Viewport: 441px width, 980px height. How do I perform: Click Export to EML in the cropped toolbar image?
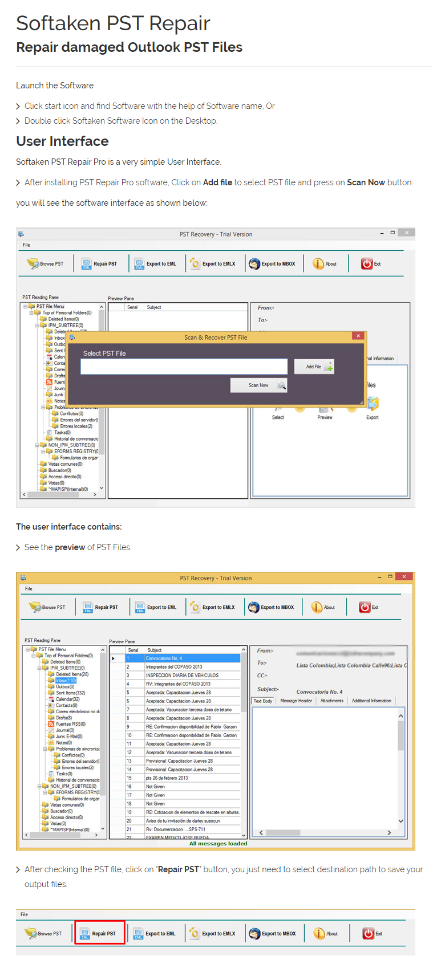[x=155, y=933]
